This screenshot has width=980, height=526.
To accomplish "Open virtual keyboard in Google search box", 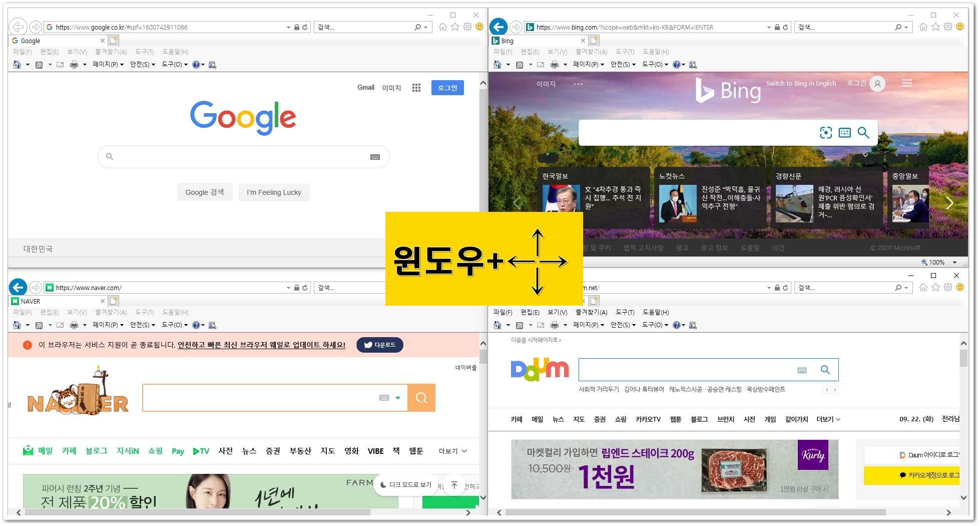I will [x=375, y=157].
